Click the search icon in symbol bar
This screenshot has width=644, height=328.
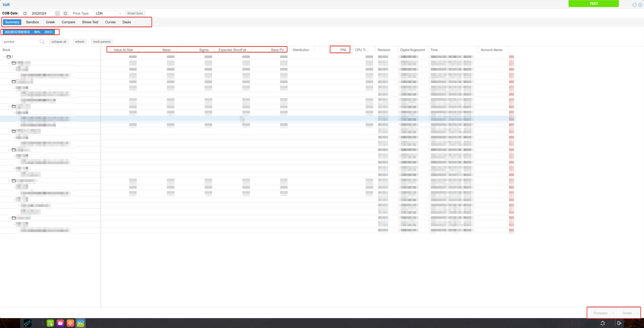42,41
